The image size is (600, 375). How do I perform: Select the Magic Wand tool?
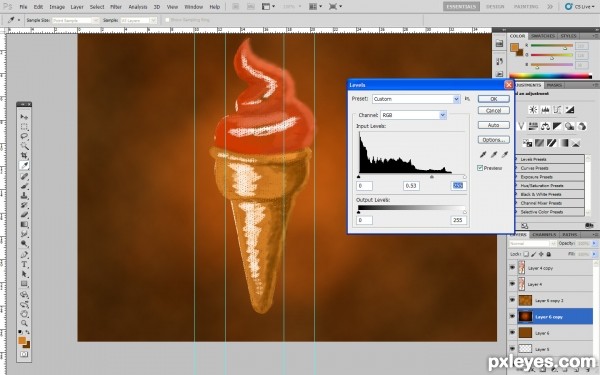click(24, 146)
